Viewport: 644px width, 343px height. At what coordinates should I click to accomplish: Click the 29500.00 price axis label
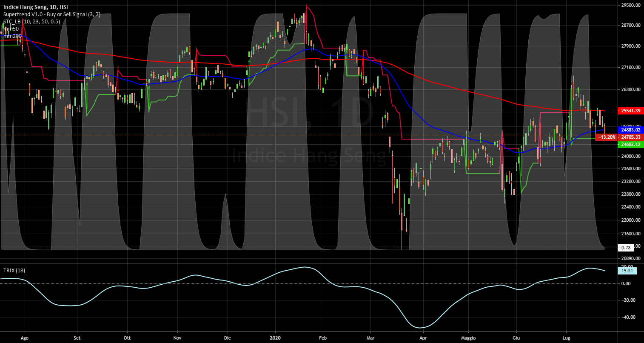[x=631, y=6]
